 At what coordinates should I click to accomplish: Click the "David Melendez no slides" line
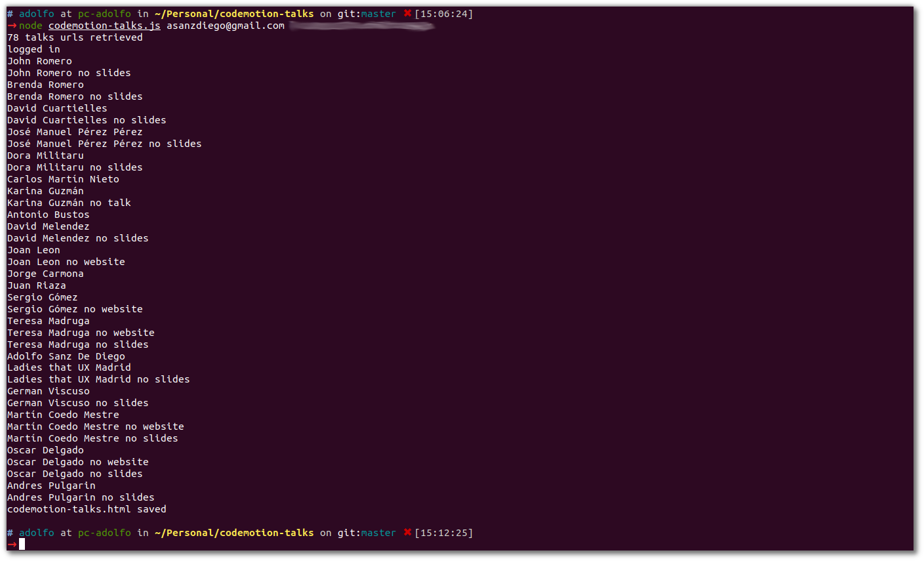pyautogui.click(x=78, y=238)
